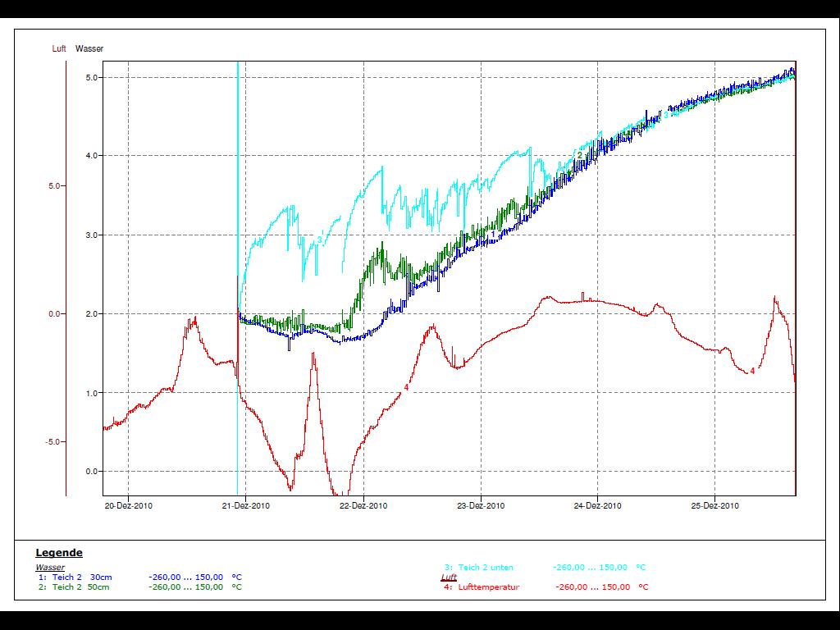Click the green curve marker number 2

[x=579, y=155]
